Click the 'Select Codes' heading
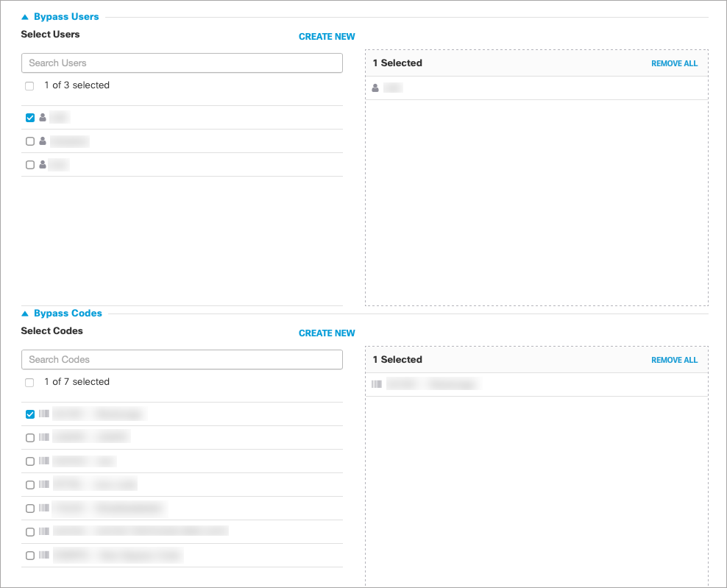This screenshot has width=727, height=588. [52, 331]
